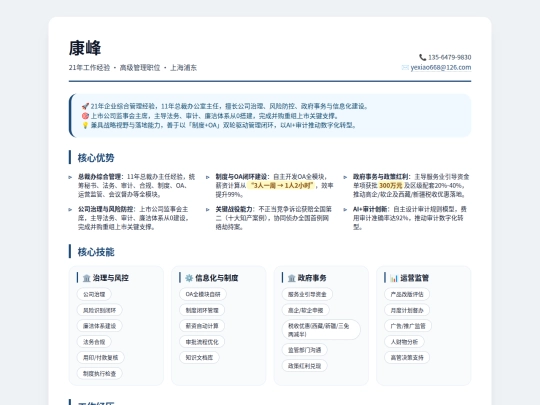Screen dimensions: 540x405
Task: Click the 运营监管 card title
Action: click(414, 278)
